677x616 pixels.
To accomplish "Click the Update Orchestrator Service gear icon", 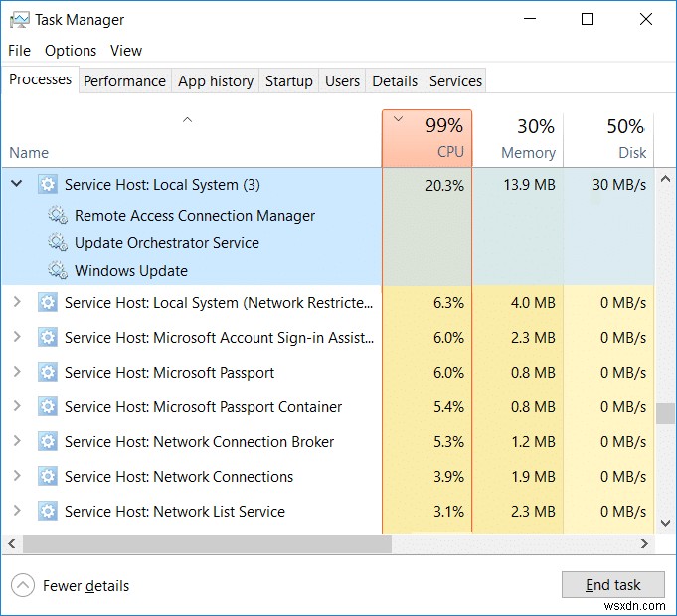I will click(x=58, y=242).
